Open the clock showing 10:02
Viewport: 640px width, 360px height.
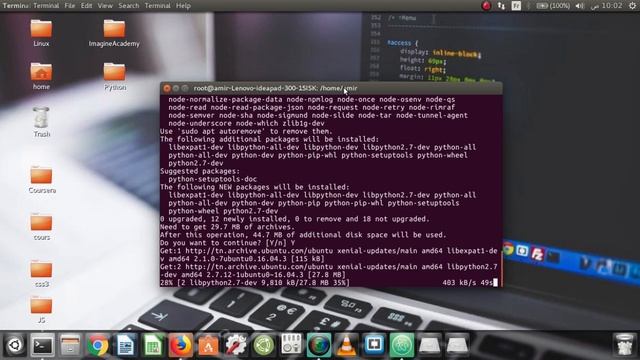[607, 6]
